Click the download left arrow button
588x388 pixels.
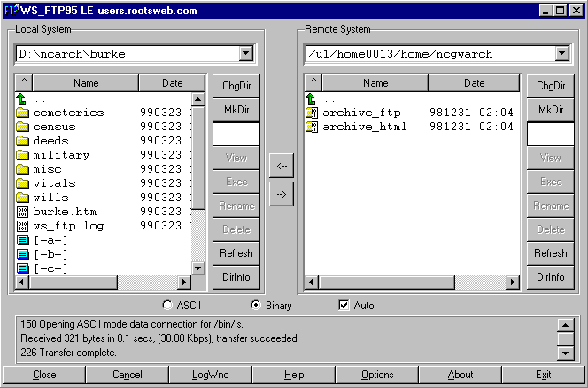(x=281, y=166)
